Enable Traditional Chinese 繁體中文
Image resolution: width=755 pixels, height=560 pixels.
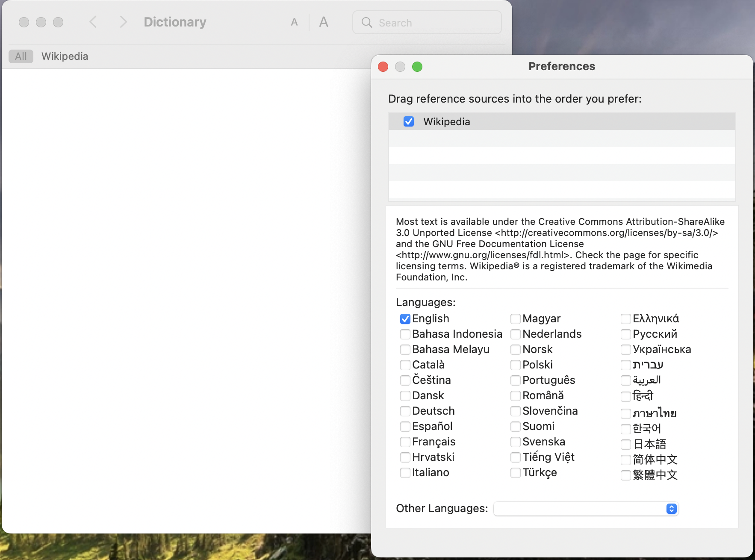pos(626,475)
